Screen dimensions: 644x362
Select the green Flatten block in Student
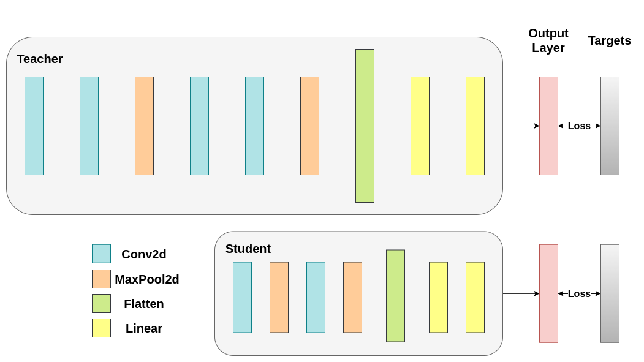395,295
